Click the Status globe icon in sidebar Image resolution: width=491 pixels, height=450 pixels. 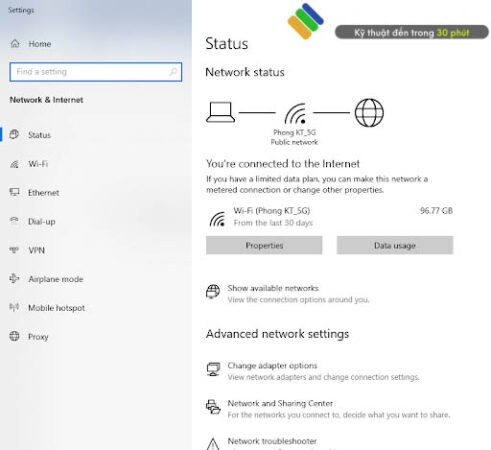14,134
